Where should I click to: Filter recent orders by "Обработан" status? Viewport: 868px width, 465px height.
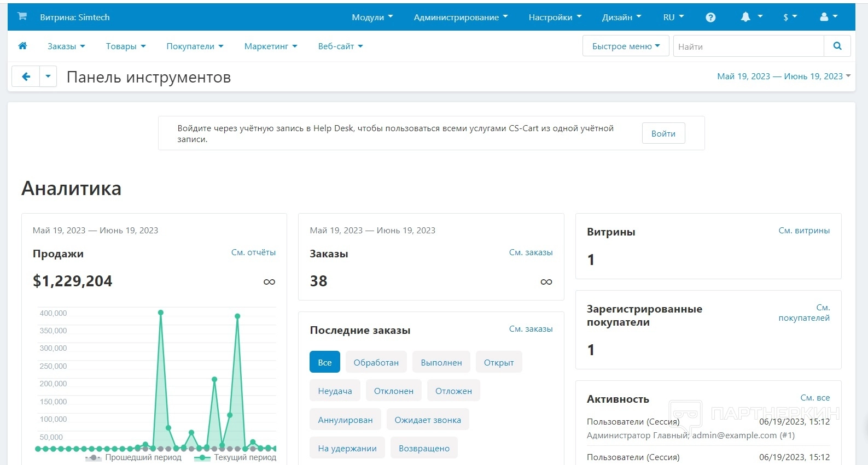(x=376, y=362)
